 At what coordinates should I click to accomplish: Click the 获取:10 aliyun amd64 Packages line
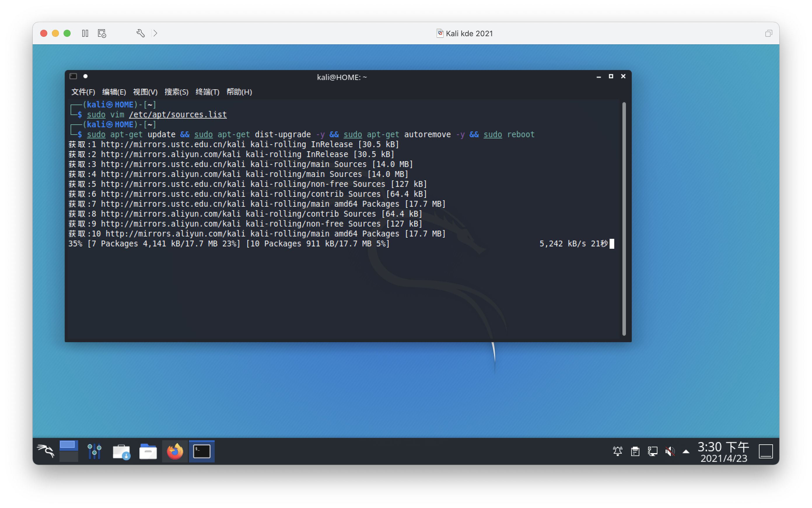(257, 234)
